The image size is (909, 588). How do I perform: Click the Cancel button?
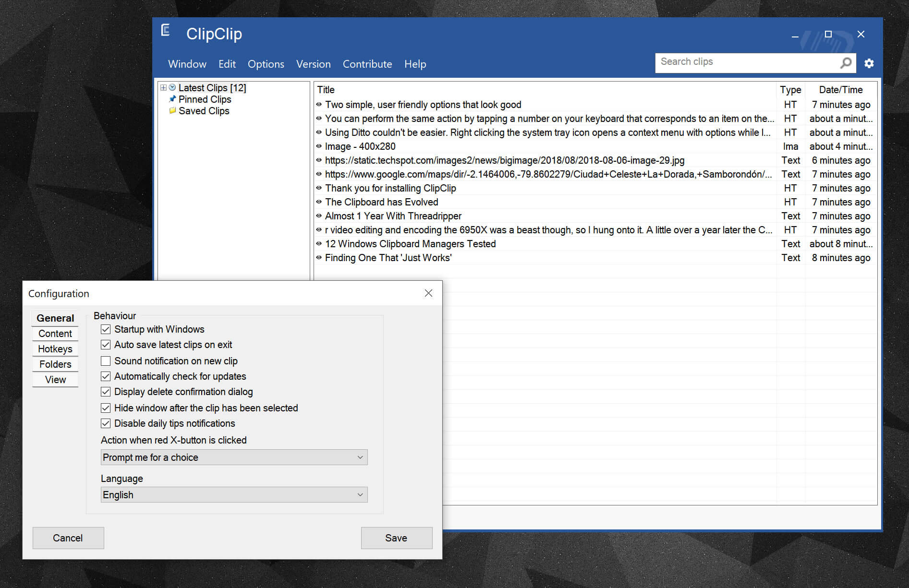[x=68, y=538]
